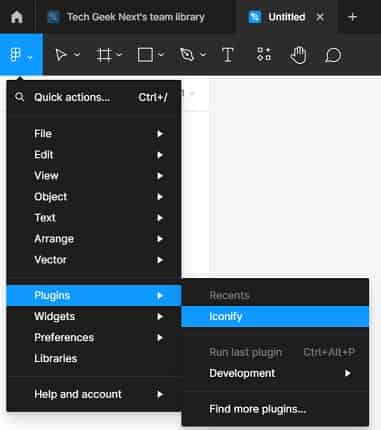The image size is (381, 430).
Task: Expand the Development submenu arrow
Action: click(348, 373)
